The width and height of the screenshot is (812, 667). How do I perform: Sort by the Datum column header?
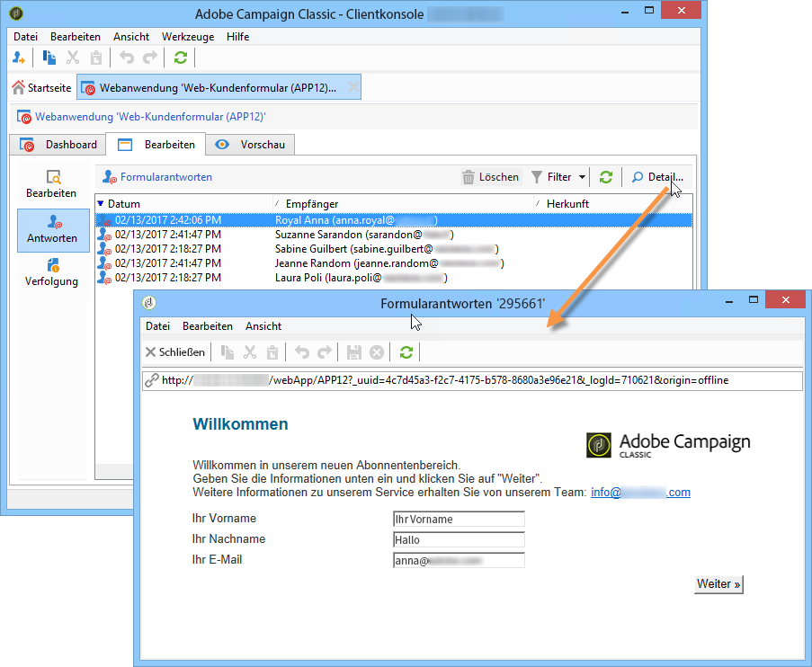[183, 204]
